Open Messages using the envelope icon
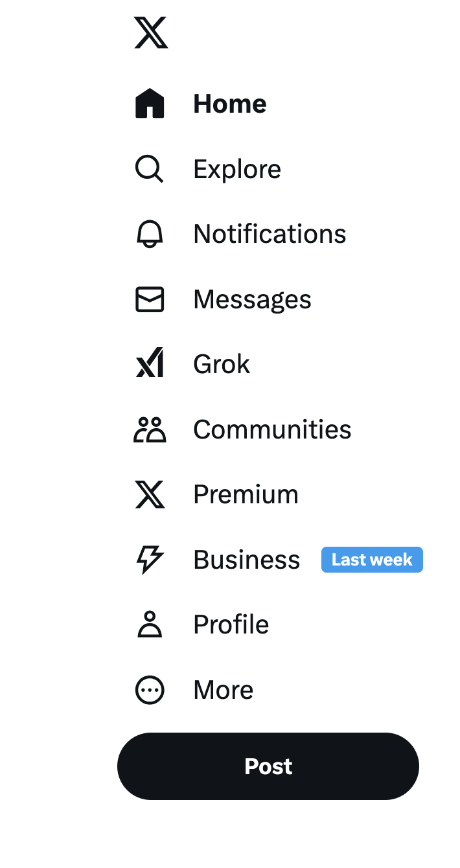 click(x=150, y=299)
